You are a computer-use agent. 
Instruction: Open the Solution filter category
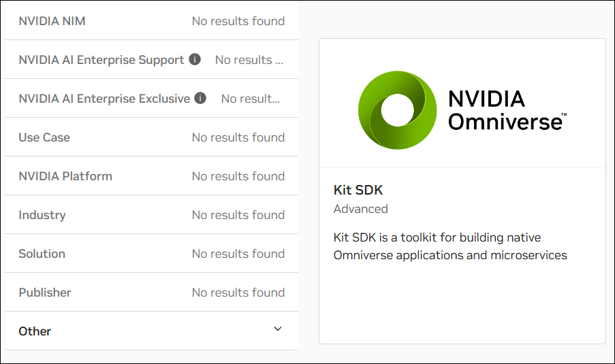pos(151,254)
